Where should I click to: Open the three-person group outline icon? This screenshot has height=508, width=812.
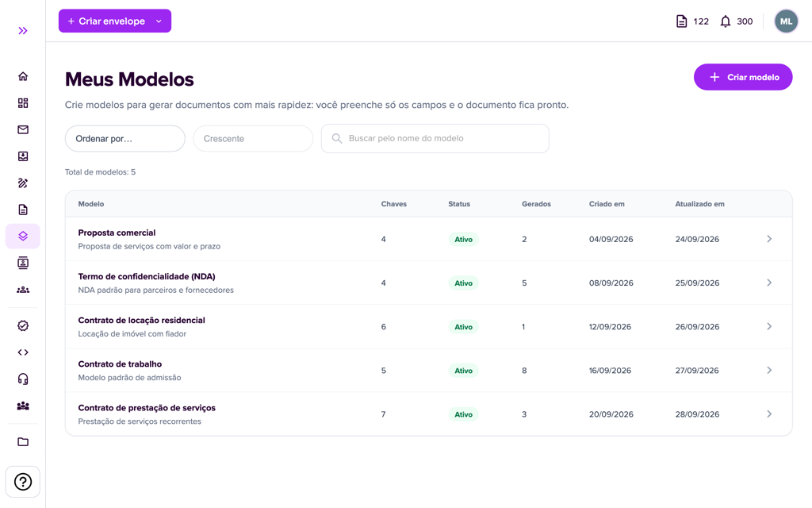23,290
